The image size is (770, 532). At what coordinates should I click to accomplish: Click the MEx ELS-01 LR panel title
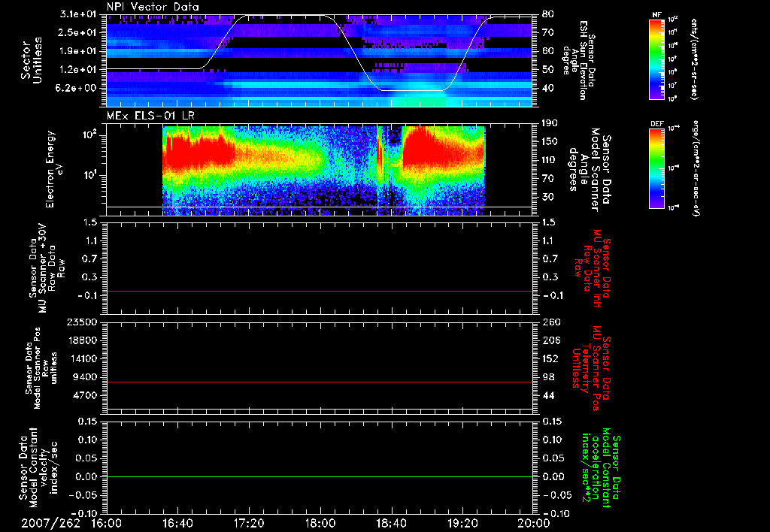(x=150, y=116)
